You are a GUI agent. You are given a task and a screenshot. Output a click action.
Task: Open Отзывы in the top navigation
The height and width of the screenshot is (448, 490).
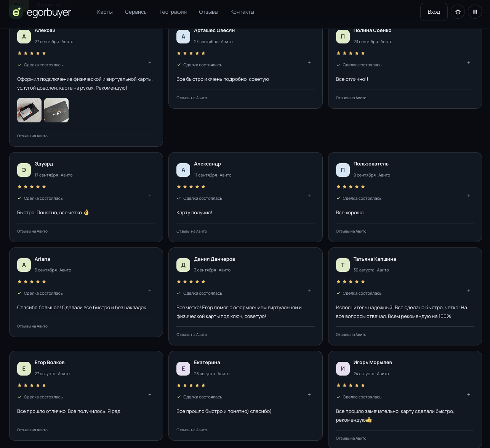click(x=208, y=12)
